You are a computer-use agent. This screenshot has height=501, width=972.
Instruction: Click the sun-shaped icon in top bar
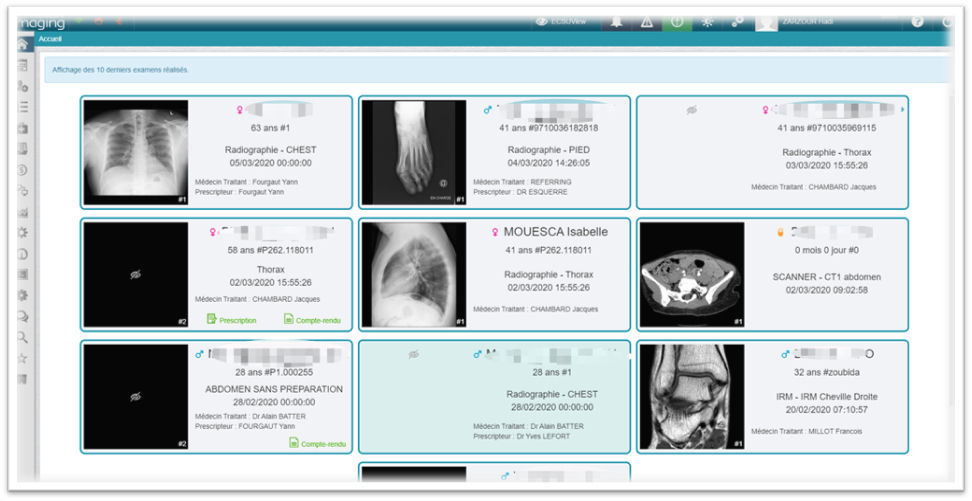coord(707,22)
